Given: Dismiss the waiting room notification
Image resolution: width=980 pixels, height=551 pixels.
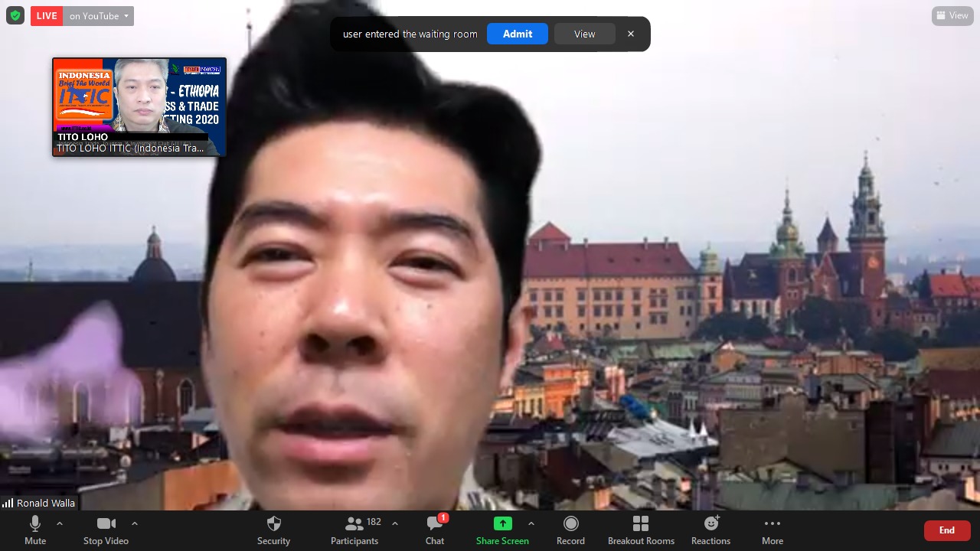Looking at the screenshot, I should [x=631, y=34].
